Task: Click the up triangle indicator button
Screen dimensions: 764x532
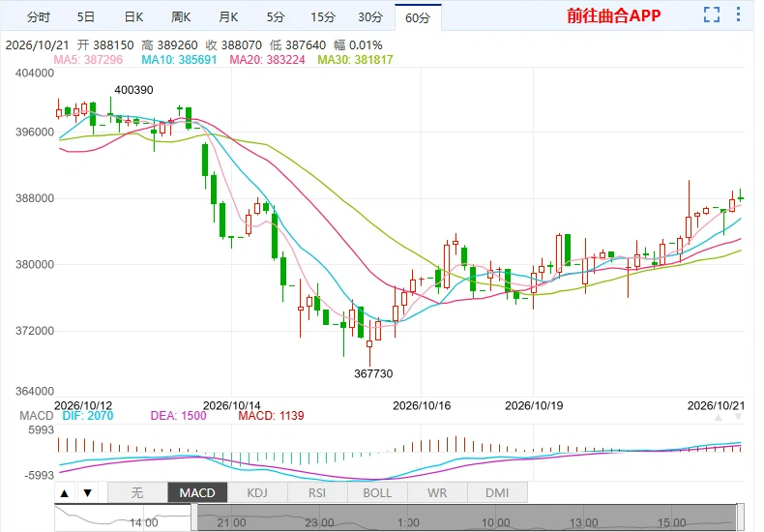Action: pos(65,493)
